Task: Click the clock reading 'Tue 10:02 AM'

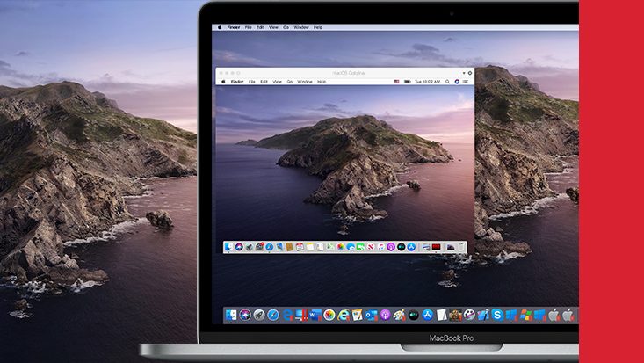Action: click(428, 82)
